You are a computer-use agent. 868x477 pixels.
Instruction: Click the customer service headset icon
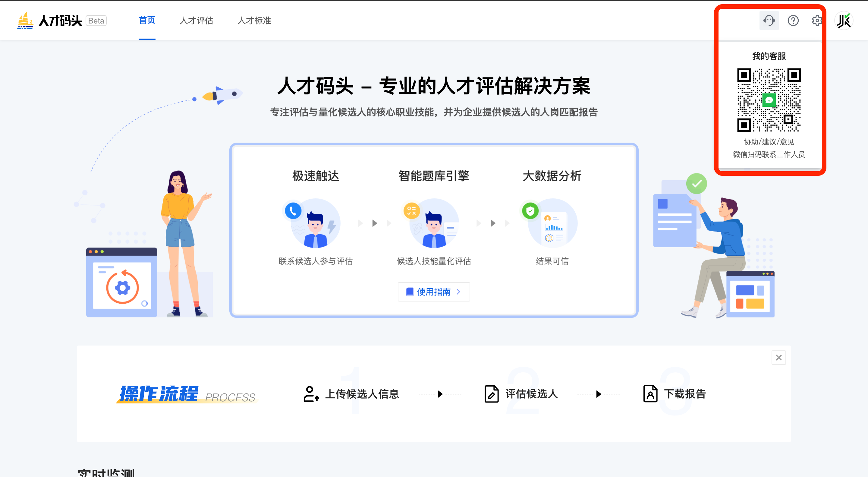click(769, 21)
